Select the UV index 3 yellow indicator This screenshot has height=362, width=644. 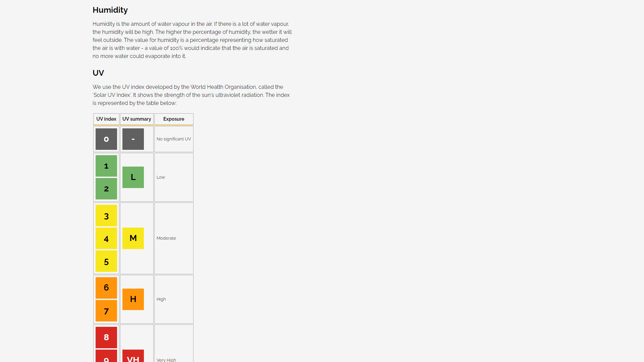point(106,215)
